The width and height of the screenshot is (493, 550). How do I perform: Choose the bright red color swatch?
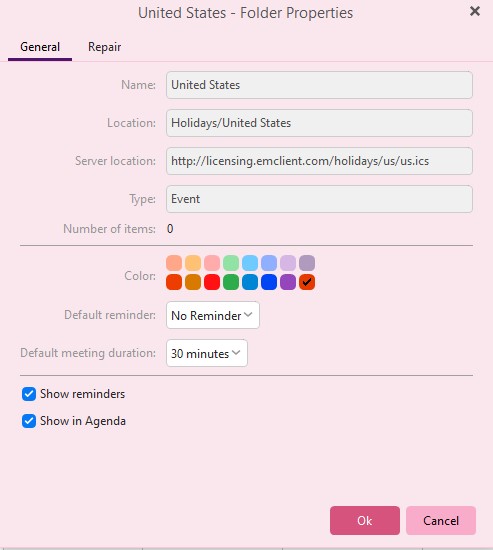click(212, 282)
